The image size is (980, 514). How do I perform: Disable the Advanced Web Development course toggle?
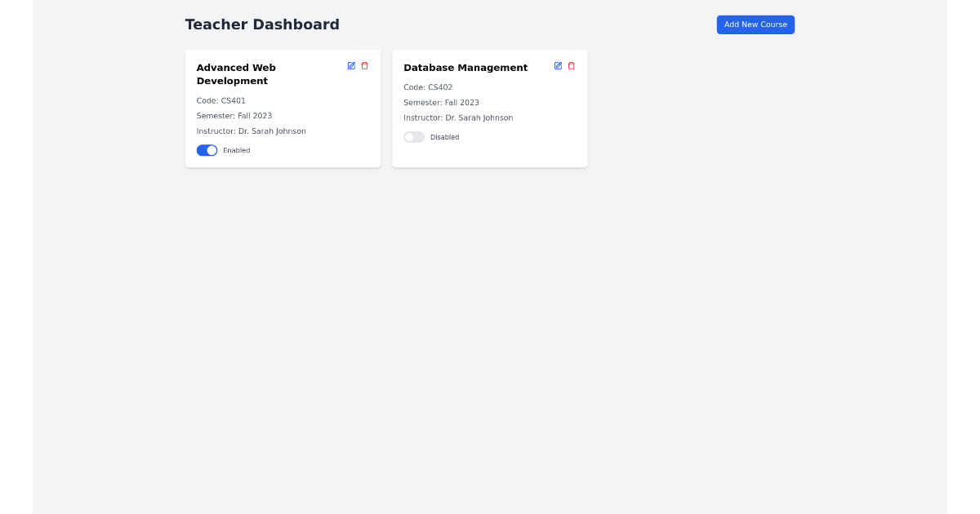pos(207,150)
